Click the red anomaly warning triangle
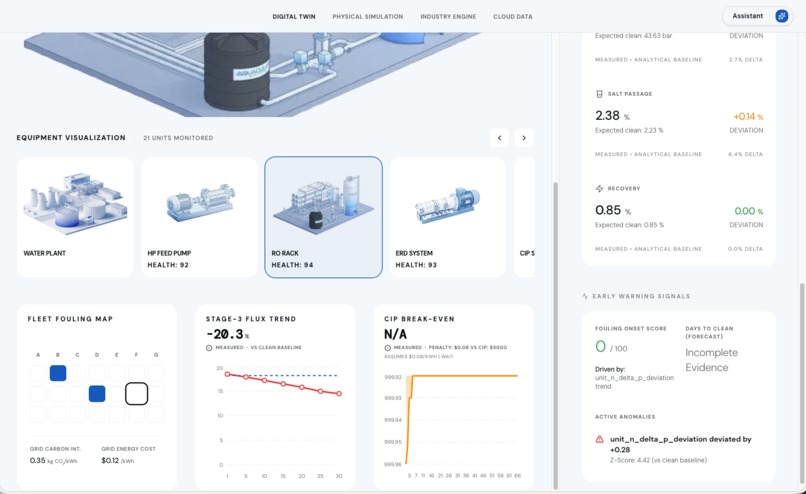This screenshot has width=806, height=494. click(599, 440)
